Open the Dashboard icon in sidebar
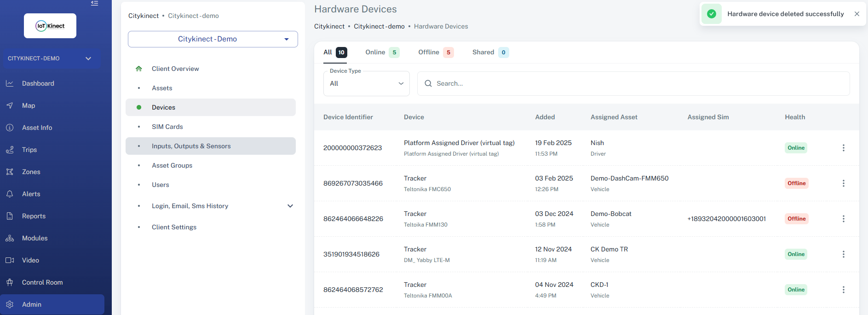The width and height of the screenshot is (868, 315). pos(10,83)
